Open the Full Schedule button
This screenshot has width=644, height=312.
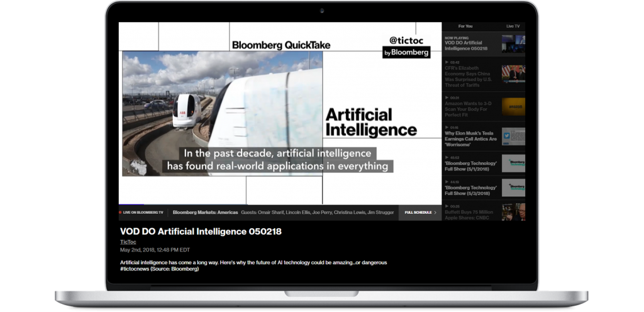pyautogui.click(x=420, y=213)
